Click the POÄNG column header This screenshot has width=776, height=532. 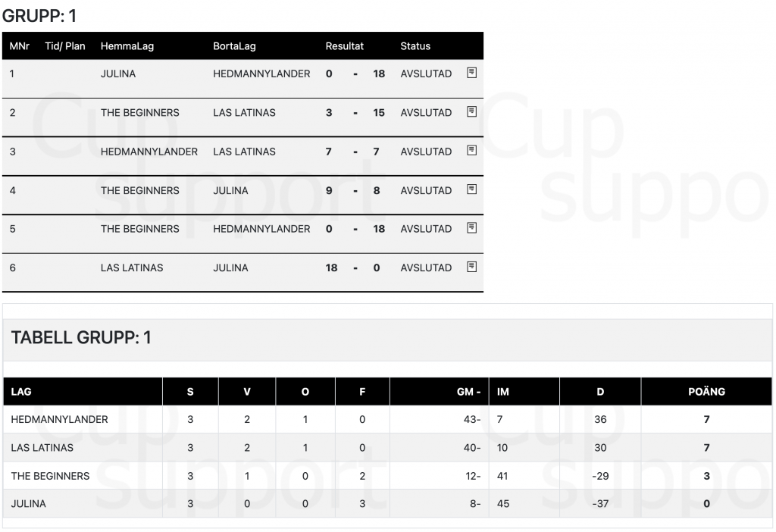click(x=706, y=392)
